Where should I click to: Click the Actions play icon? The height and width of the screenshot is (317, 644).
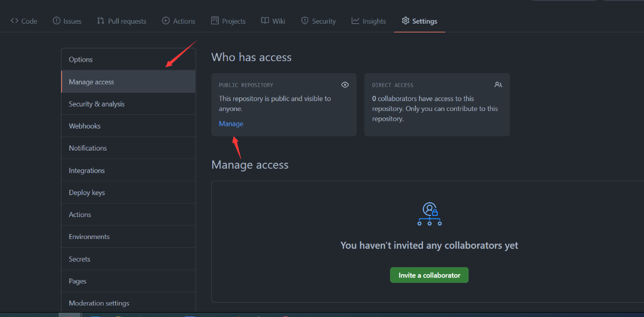coord(166,20)
